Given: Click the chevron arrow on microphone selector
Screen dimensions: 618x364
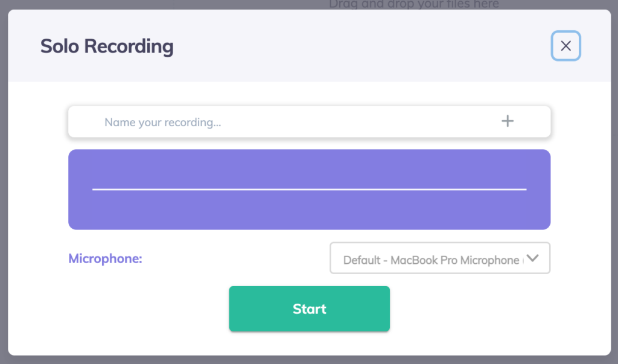Looking at the screenshot, I should (x=532, y=258).
